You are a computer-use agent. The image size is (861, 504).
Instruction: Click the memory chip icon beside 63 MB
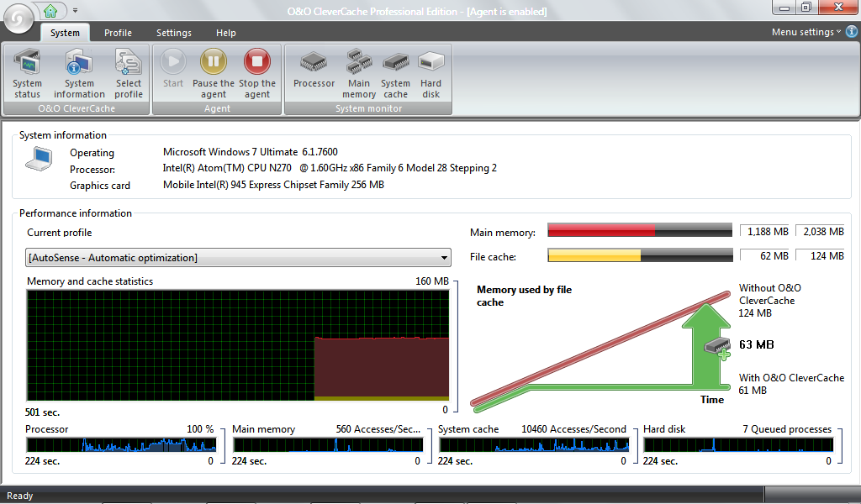(x=718, y=348)
